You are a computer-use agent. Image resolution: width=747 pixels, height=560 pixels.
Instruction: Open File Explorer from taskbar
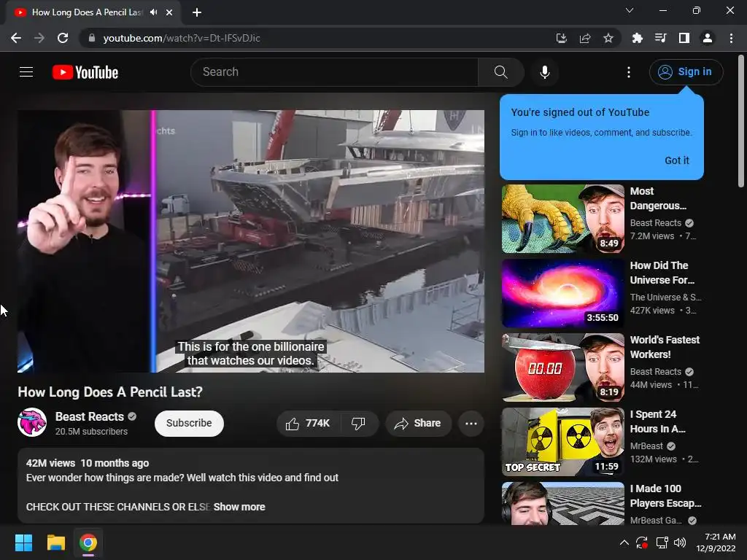click(x=55, y=542)
